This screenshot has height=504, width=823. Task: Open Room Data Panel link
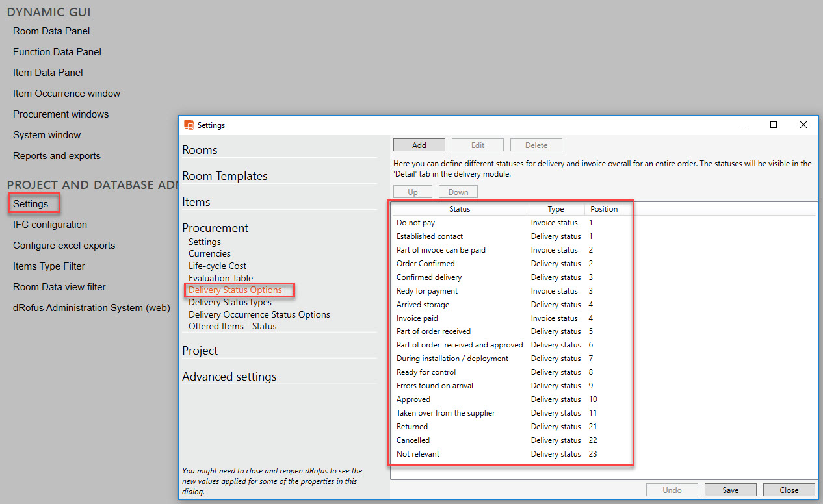tap(51, 31)
